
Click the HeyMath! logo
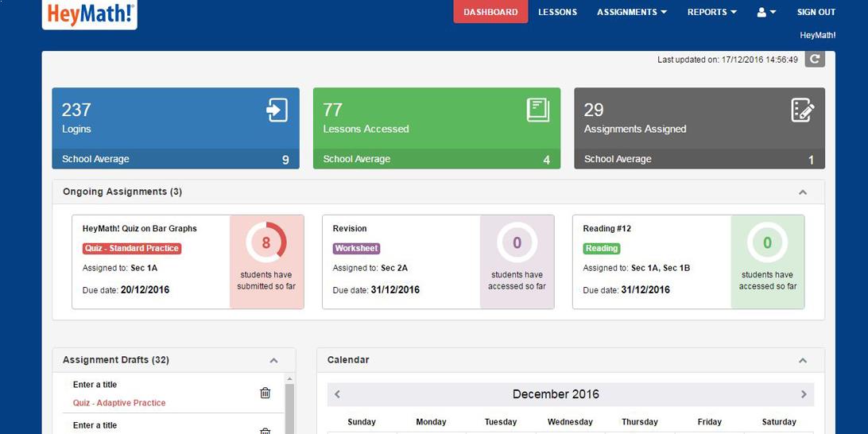(90, 14)
